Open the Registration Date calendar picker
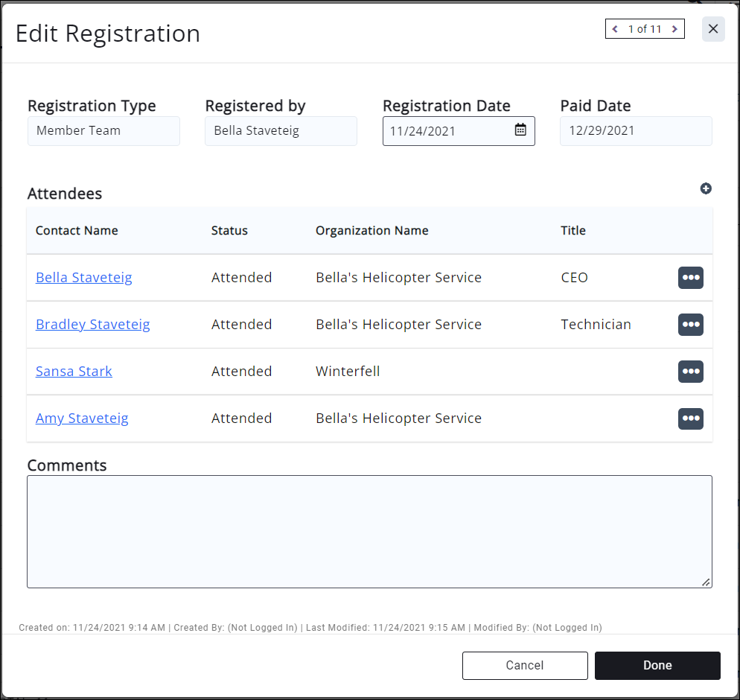 click(x=520, y=130)
